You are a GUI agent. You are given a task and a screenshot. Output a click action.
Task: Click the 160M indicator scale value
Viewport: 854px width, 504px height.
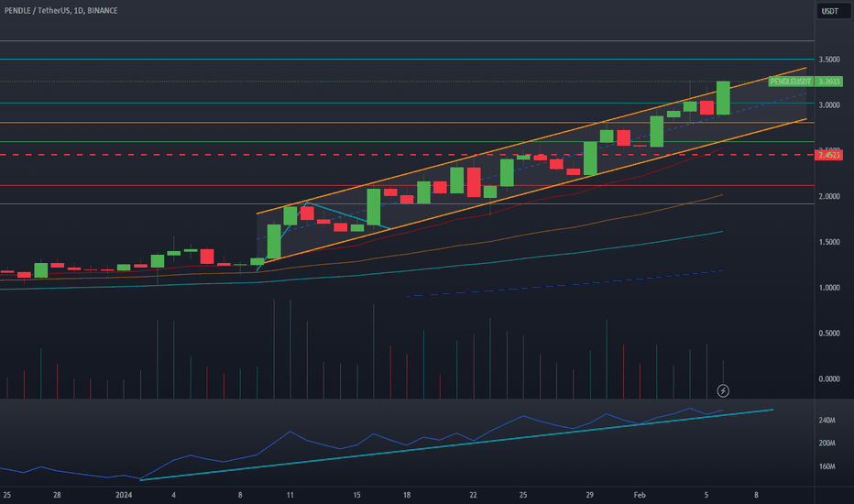(827, 466)
